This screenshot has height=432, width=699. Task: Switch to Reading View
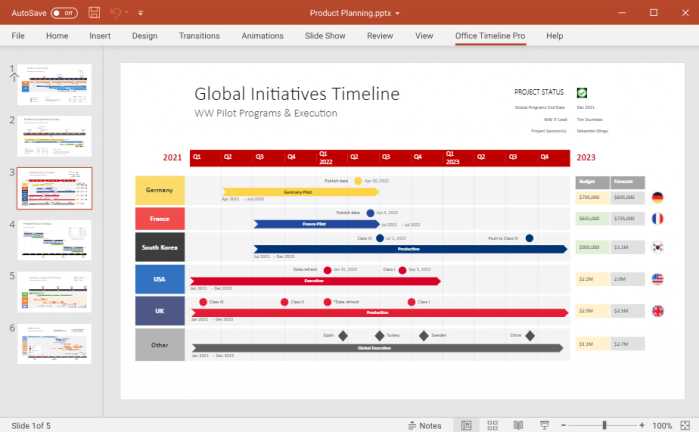click(517, 425)
